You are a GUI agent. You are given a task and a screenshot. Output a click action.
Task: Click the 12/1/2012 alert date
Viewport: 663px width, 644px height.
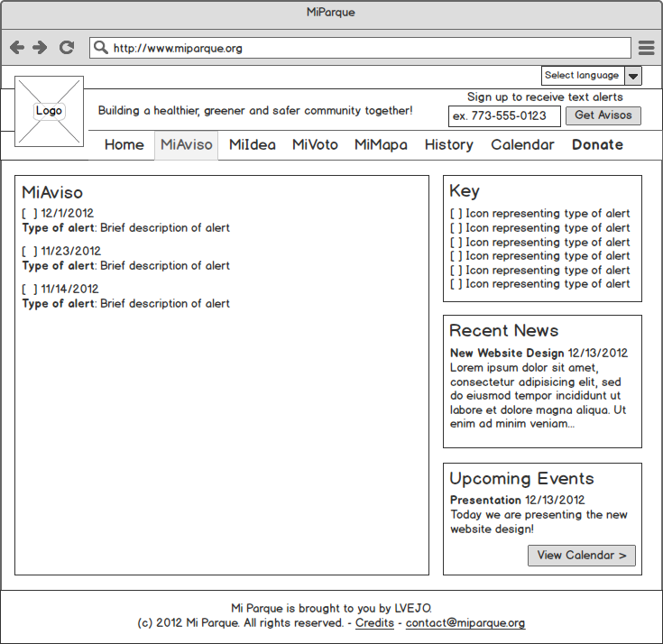pyautogui.click(x=68, y=213)
